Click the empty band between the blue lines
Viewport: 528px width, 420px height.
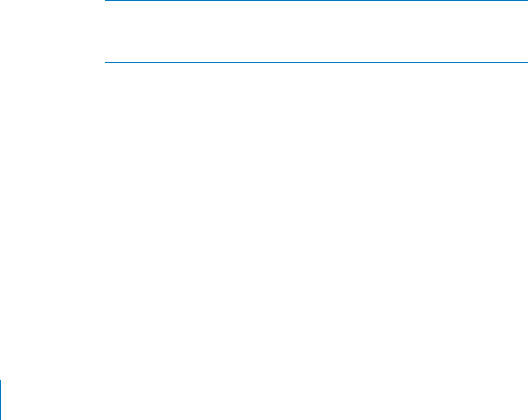pos(317,31)
